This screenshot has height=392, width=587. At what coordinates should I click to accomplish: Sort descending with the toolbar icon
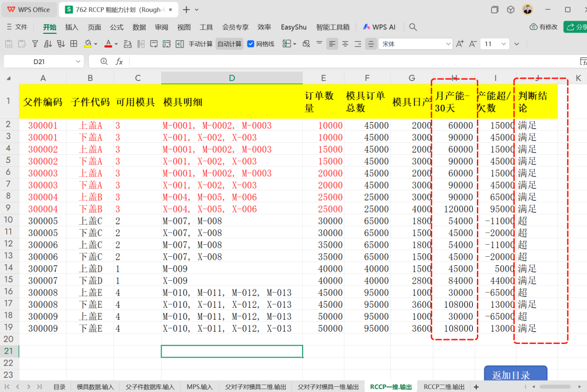pos(61,44)
